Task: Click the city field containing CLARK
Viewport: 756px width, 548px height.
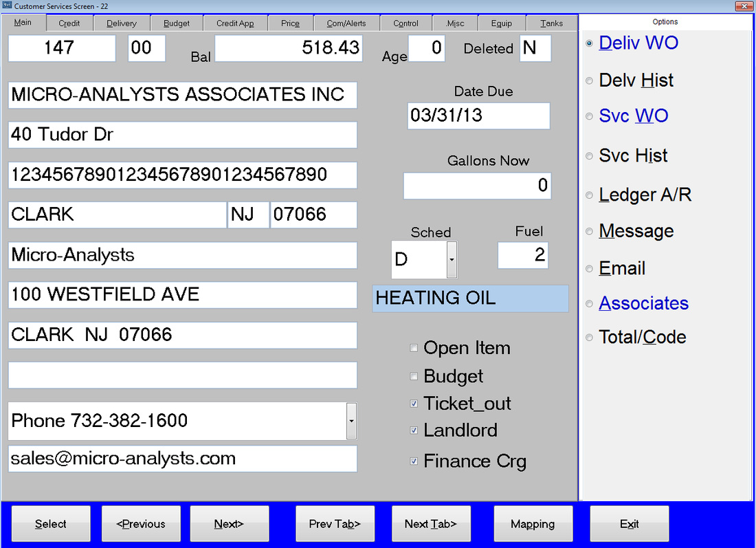Action: pos(117,215)
